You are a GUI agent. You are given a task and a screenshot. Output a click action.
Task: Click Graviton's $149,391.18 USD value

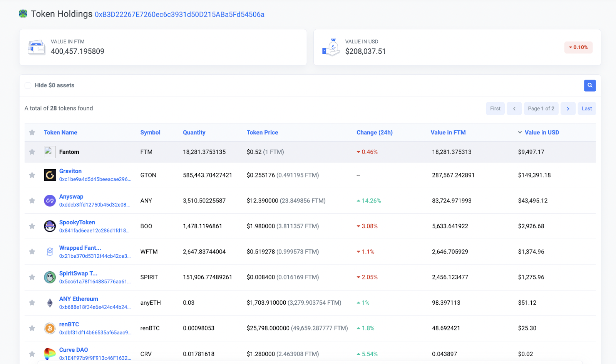pos(534,175)
